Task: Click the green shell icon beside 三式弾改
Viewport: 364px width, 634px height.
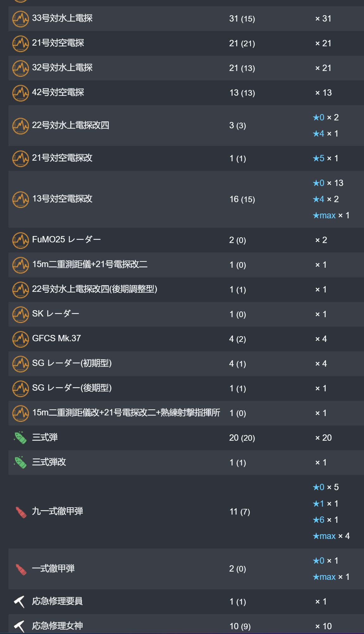Action: (21, 462)
